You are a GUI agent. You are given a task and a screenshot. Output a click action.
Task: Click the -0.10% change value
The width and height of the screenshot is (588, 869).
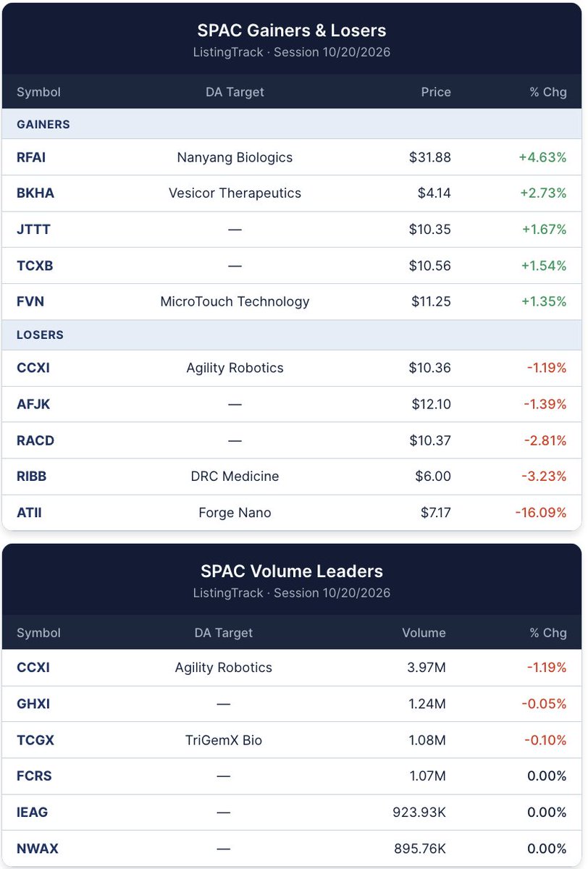547,740
